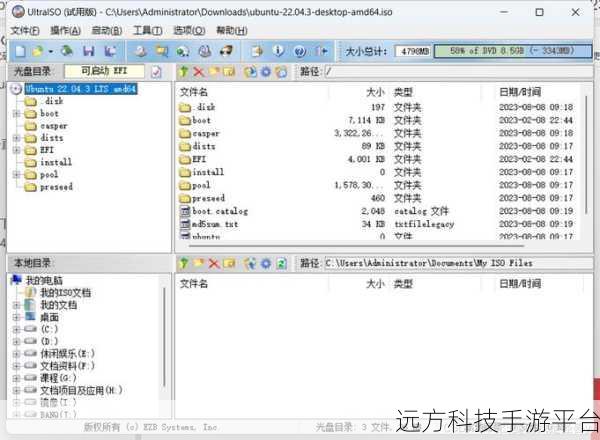Open the 文件(F) menu
Image resolution: width=600 pixels, height=440 pixels.
click(x=25, y=31)
